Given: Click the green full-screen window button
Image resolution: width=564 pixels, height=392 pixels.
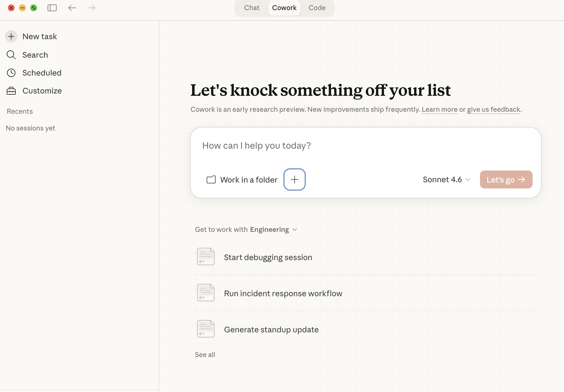Looking at the screenshot, I should point(34,8).
